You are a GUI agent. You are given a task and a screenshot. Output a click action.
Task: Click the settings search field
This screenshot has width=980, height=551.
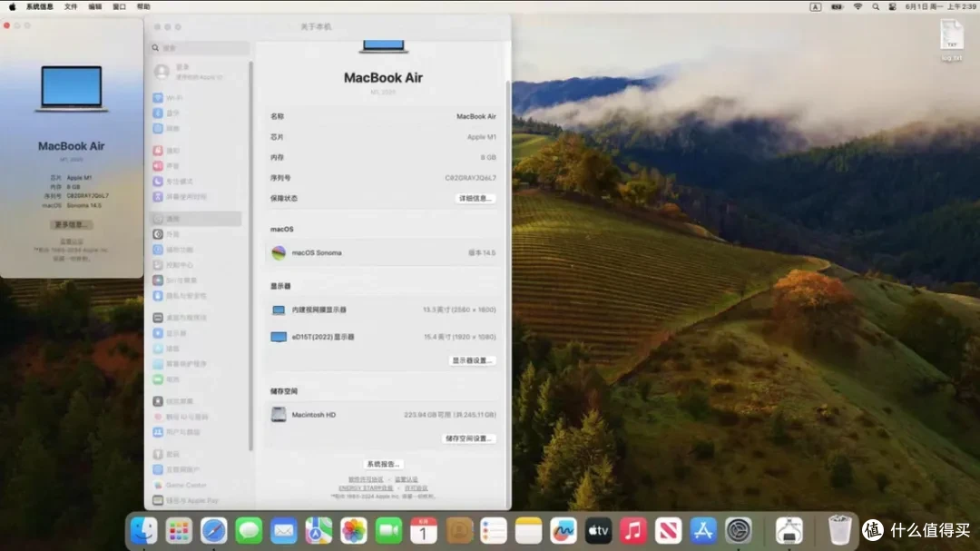(200, 47)
